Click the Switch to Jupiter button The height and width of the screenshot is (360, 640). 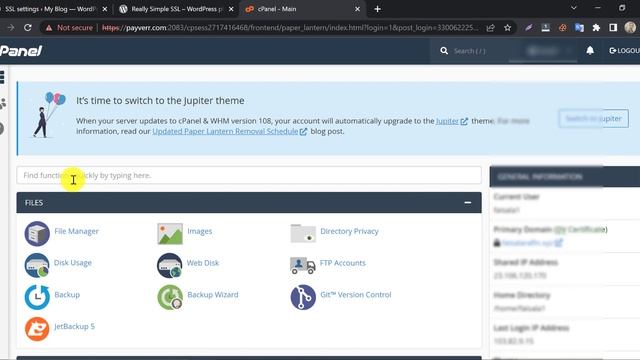593,118
